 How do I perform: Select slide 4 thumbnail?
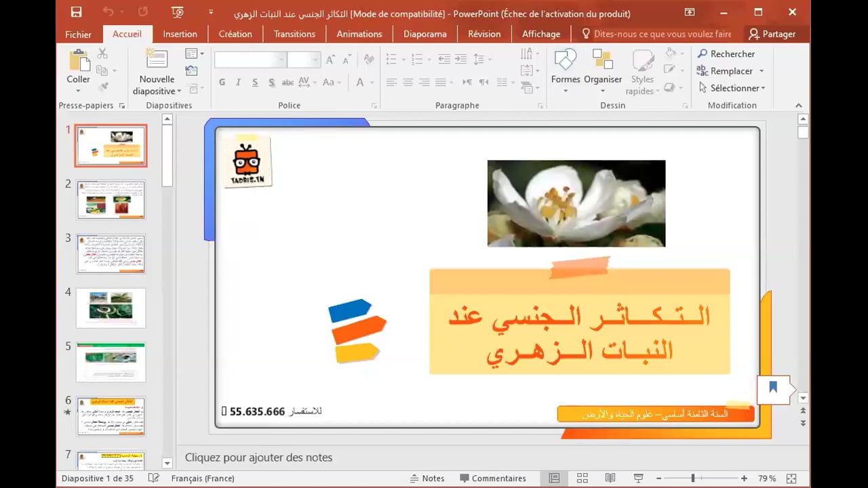111,308
